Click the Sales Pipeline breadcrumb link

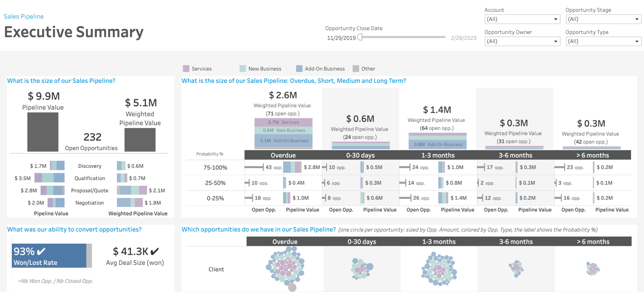pyautogui.click(x=24, y=16)
